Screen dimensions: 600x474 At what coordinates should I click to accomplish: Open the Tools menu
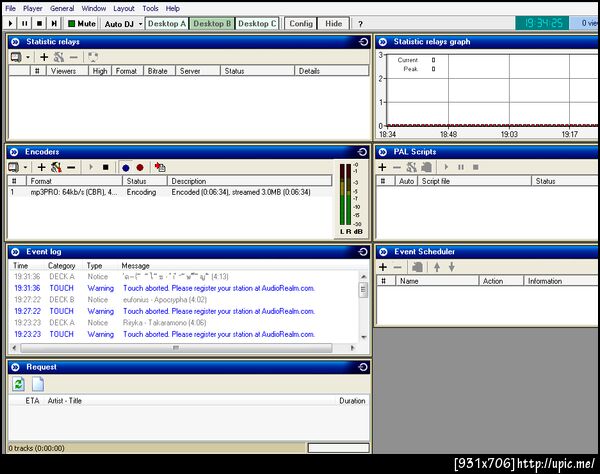click(x=150, y=8)
